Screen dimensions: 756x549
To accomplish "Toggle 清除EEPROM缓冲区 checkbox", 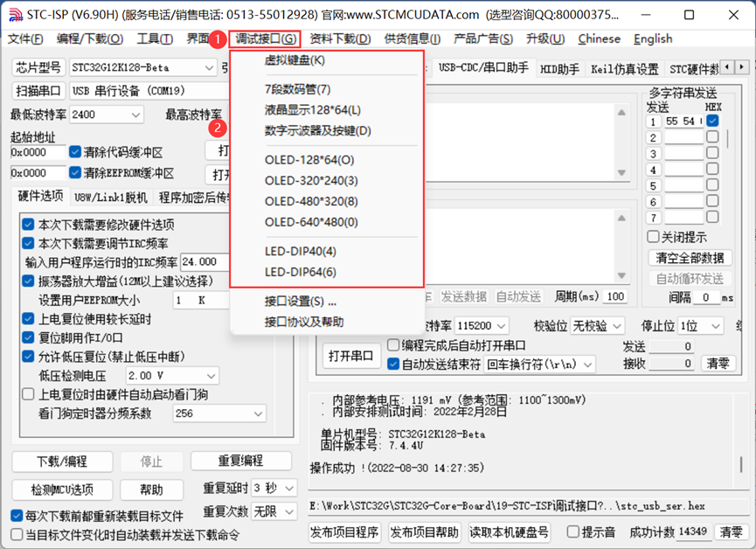I will 75,172.
